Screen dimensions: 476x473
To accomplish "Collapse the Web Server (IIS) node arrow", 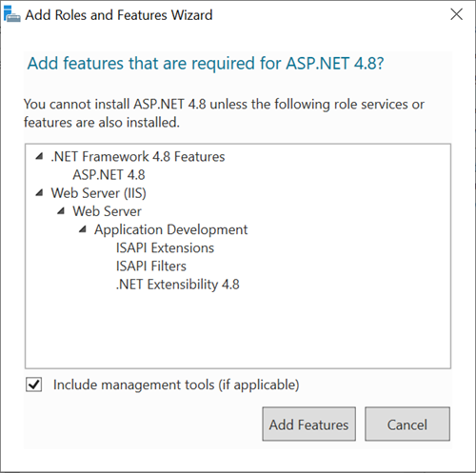I will click(x=39, y=192).
